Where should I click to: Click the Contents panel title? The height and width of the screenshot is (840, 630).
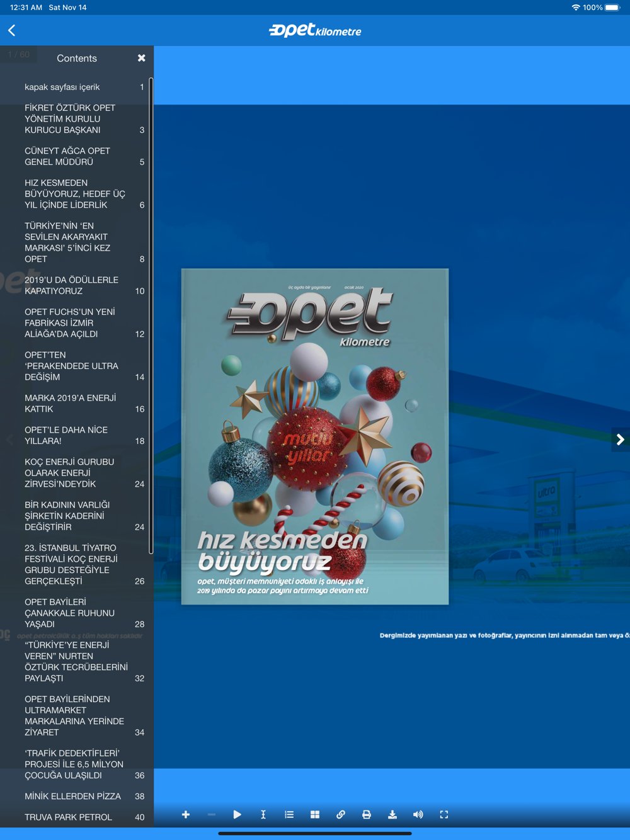[77, 58]
